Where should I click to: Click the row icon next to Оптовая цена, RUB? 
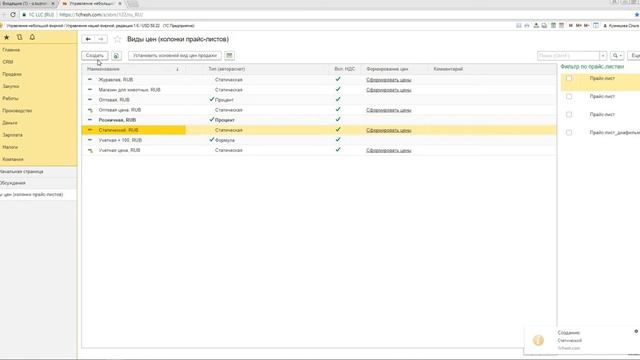(90, 110)
